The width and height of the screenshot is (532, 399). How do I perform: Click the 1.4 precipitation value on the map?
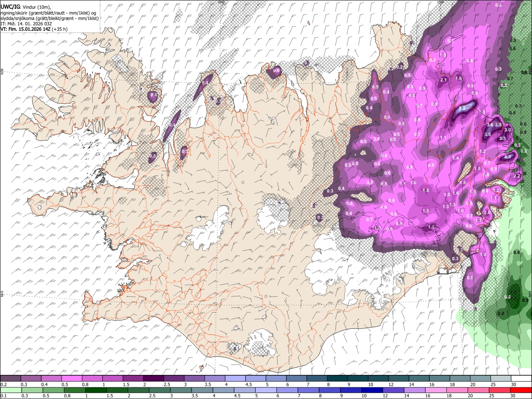[456, 158]
